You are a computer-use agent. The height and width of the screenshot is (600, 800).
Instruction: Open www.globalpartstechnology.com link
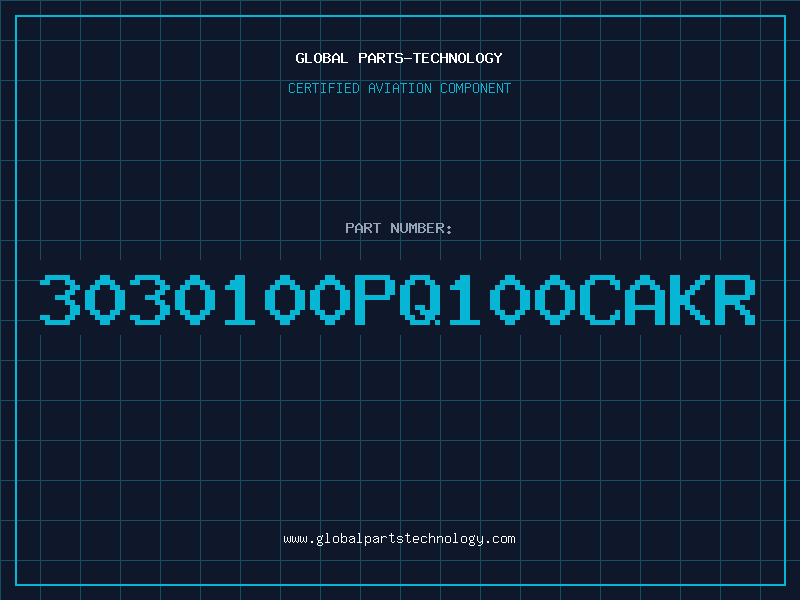tap(399, 539)
